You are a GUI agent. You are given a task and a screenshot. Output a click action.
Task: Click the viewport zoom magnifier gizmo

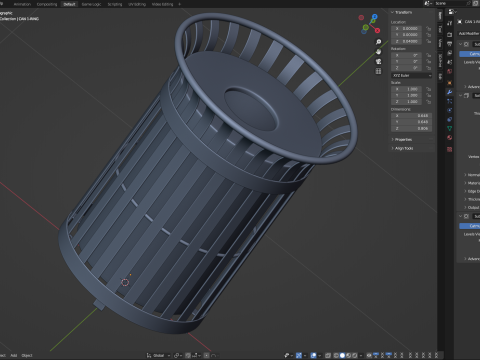click(378, 42)
